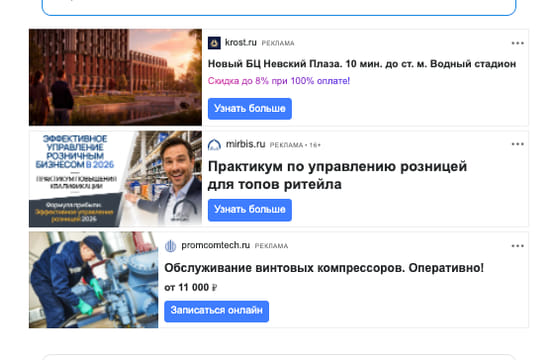Open the compressor maintenance worker thumbnail
The image size is (560, 360).
point(94,280)
